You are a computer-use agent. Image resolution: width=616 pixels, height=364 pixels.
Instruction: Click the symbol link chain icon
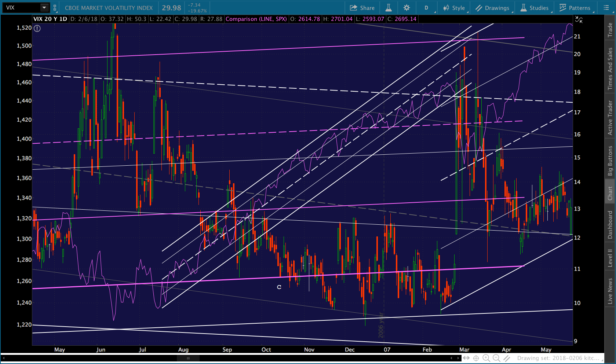pyautogui.click(x=55, y=8)
